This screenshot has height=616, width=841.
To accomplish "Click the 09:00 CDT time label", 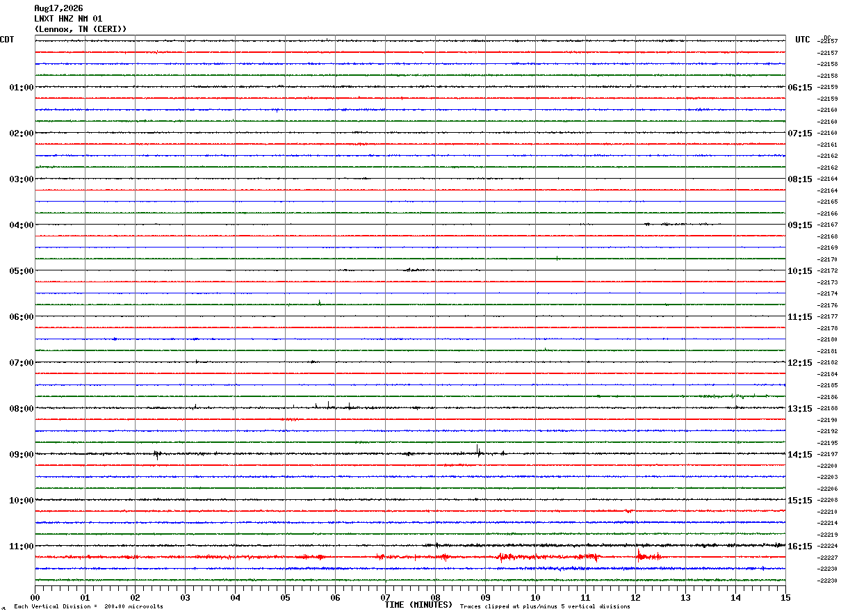I will point(21,455).
